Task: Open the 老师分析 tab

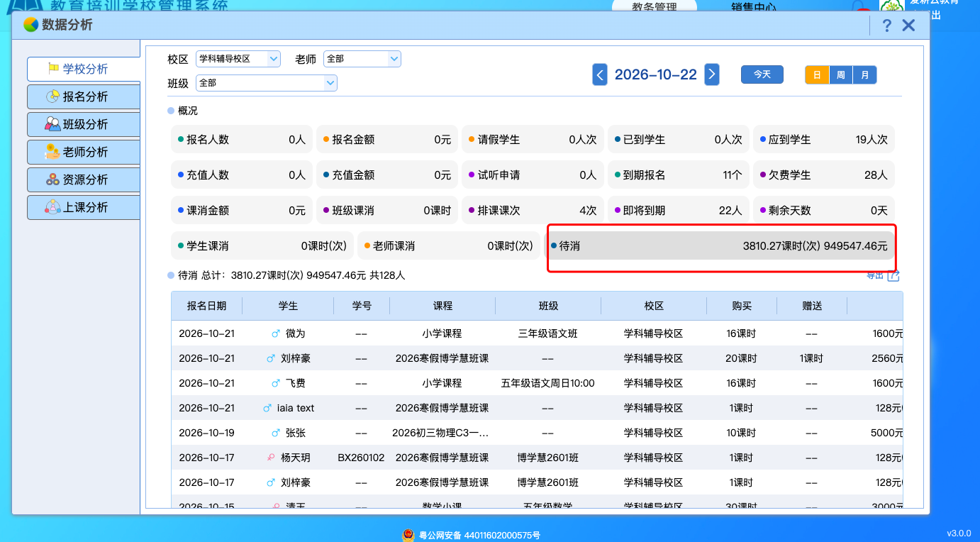Action: (x=84, y=152)
